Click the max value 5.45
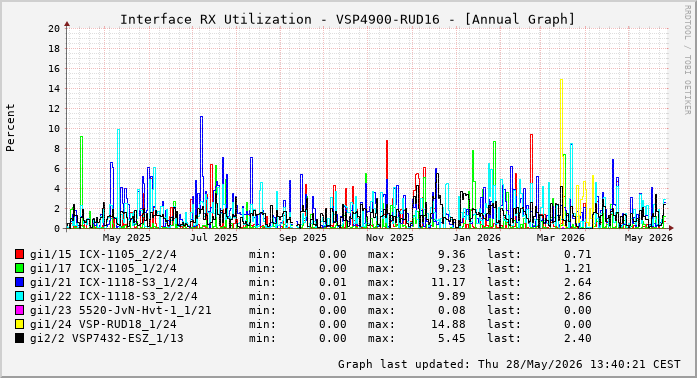 tap(452, 338)
